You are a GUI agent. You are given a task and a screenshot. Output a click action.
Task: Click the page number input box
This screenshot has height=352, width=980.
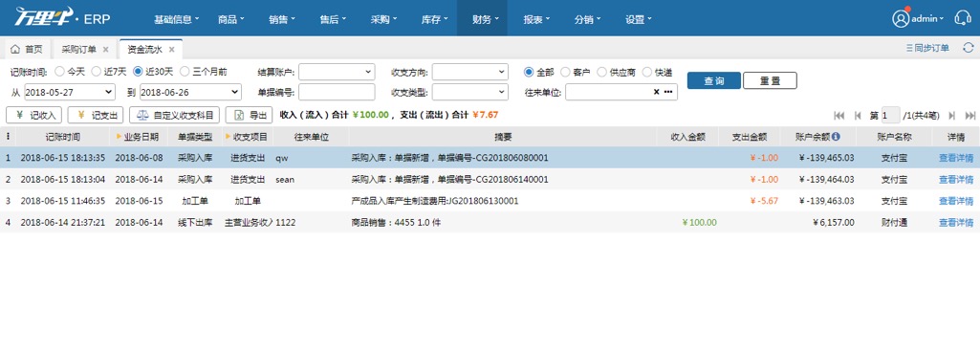(891, 115)
